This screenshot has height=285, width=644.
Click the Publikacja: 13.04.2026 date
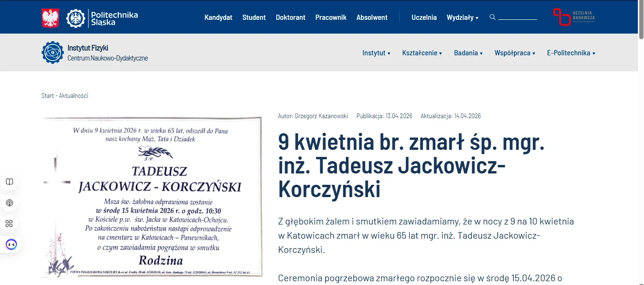tap(385, 116)
